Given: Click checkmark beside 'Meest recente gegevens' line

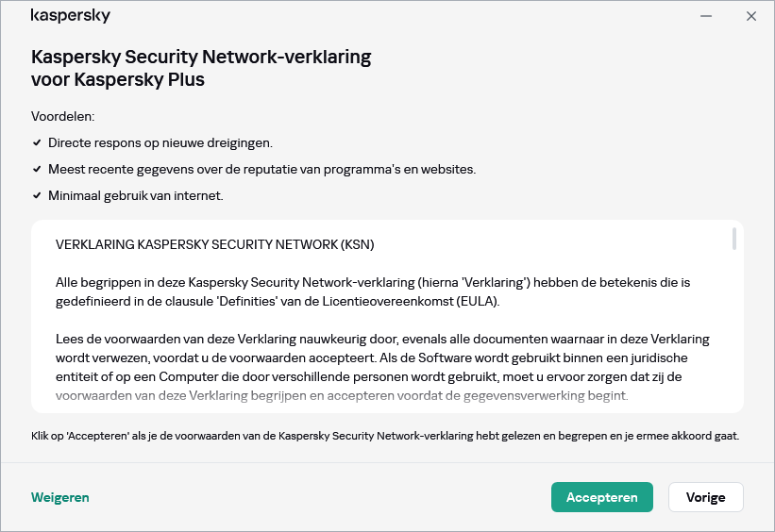Looking at the screenshot, I should click(37, 169).
